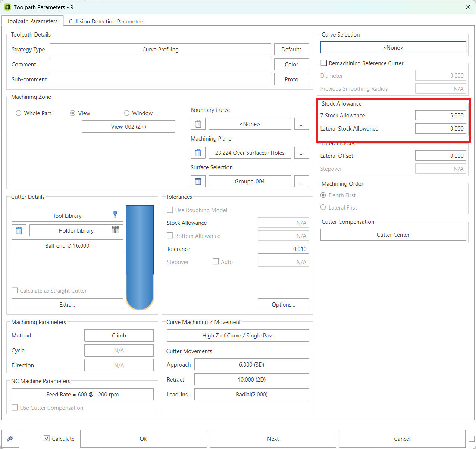Toggle the Calculate checkbox
The height and width of the screenshot is (449, 476).
(47, 438)
